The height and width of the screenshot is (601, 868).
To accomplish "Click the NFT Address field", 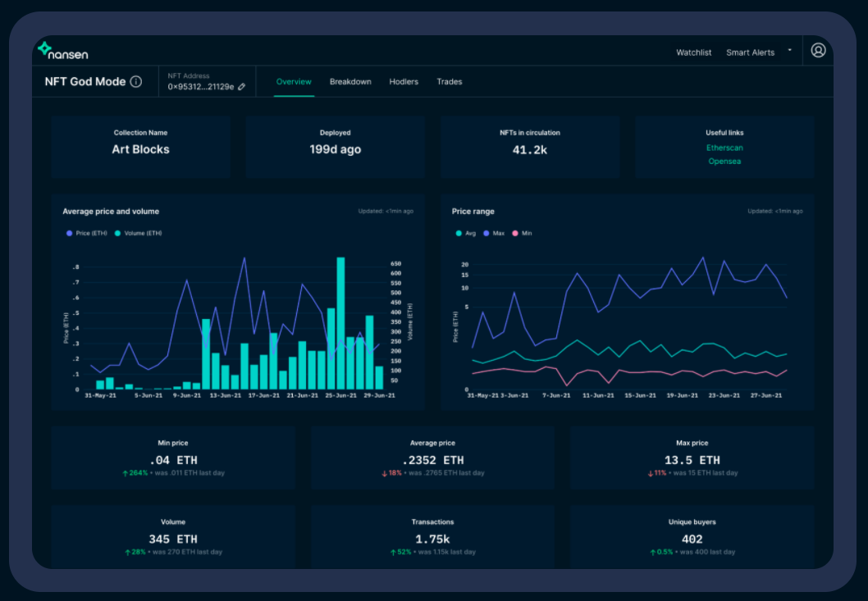I will 207,82.
